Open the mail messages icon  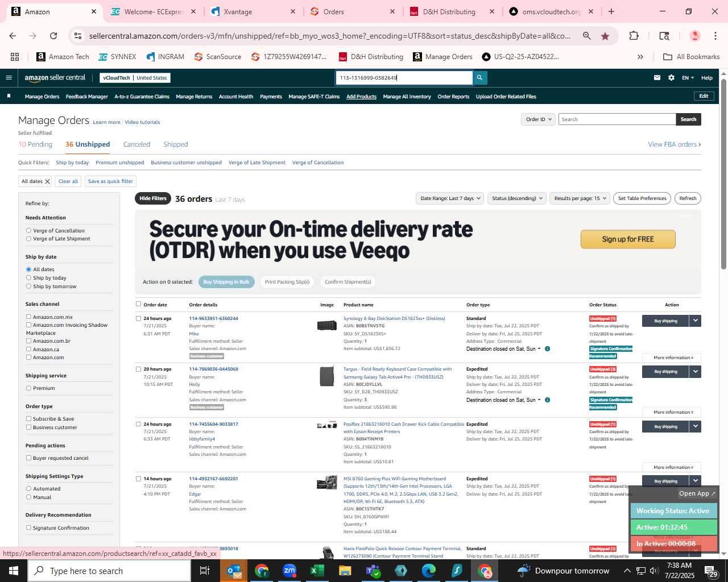point(657,78)
